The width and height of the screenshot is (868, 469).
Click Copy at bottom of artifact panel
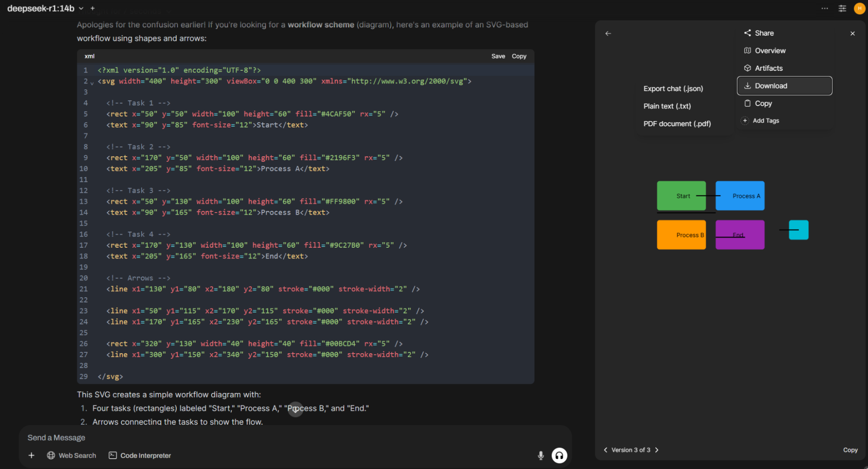coord(850,450)
